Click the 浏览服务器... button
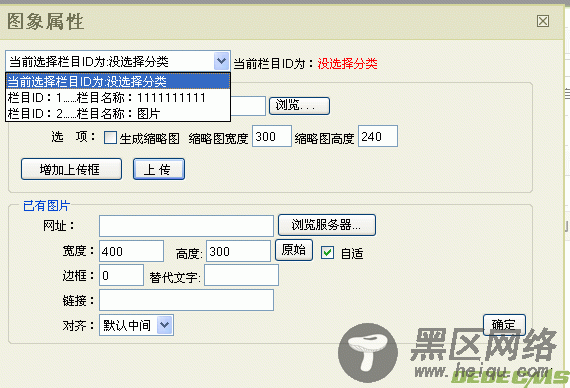The height and width of the screenshot is (388, 570). tap(327, 225)
